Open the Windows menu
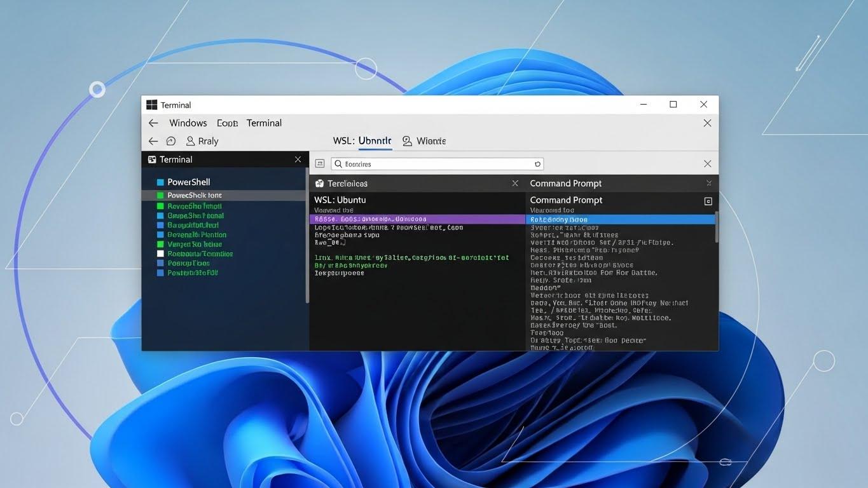 tap(188, 123)
